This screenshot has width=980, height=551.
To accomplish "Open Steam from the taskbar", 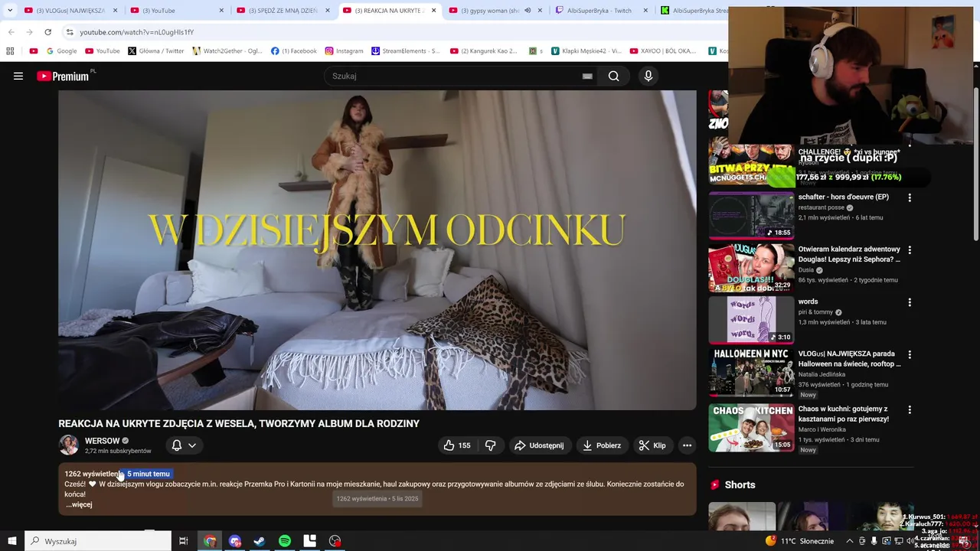I will [x=260, y=541].
